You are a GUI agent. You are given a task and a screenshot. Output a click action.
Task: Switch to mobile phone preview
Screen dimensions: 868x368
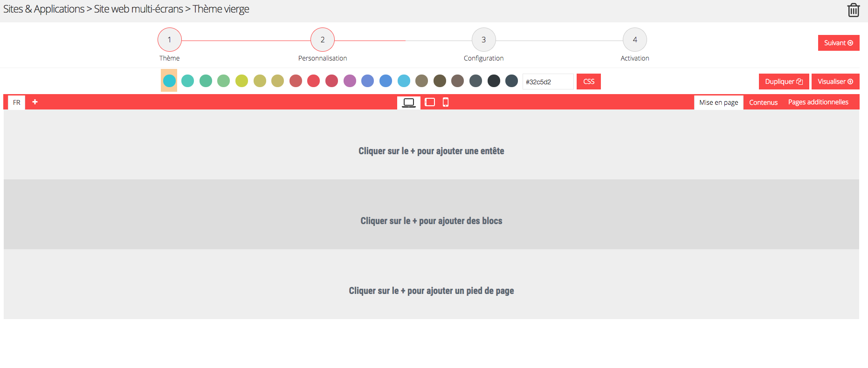point(446,102)
